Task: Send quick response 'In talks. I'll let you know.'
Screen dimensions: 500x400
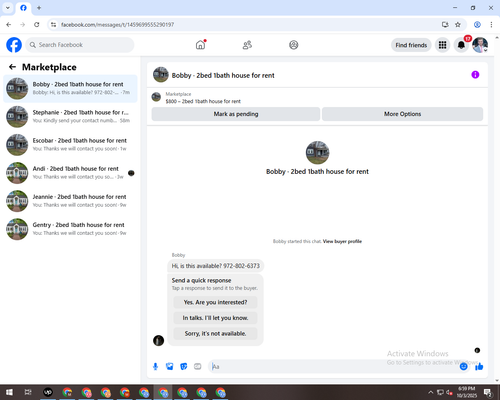Action: click(x=215, y=318)
